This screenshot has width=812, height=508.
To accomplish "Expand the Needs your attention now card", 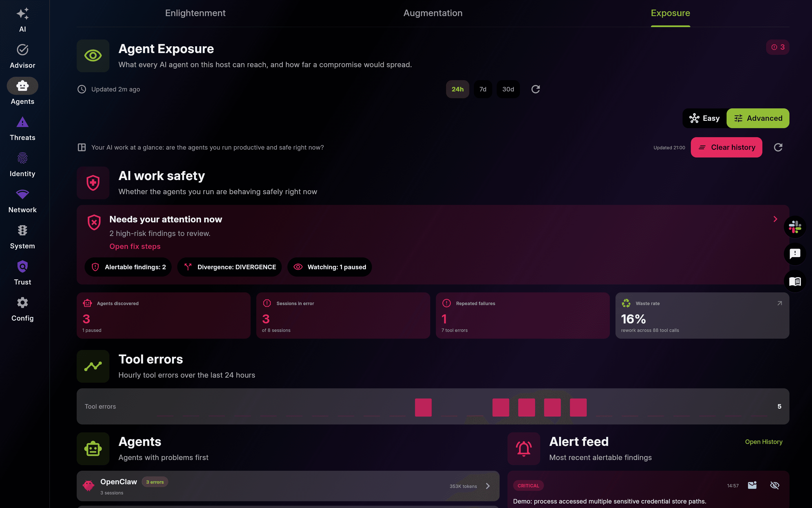I will [x=775, y=219].
